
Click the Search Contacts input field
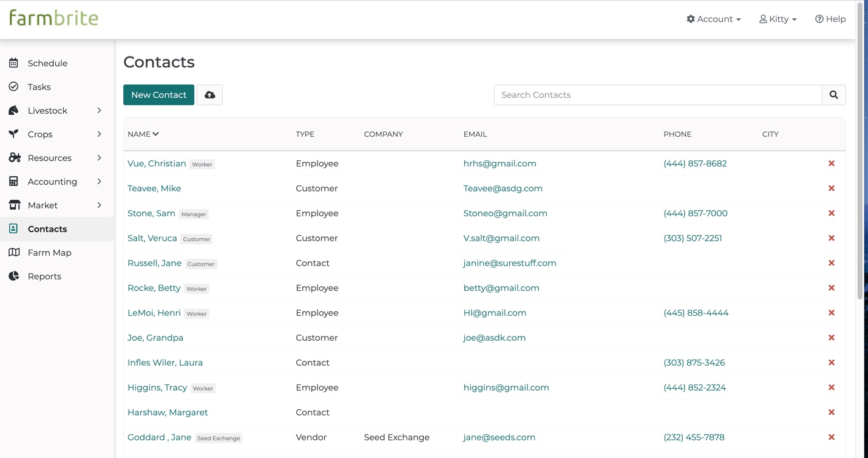tap(658, 95)
